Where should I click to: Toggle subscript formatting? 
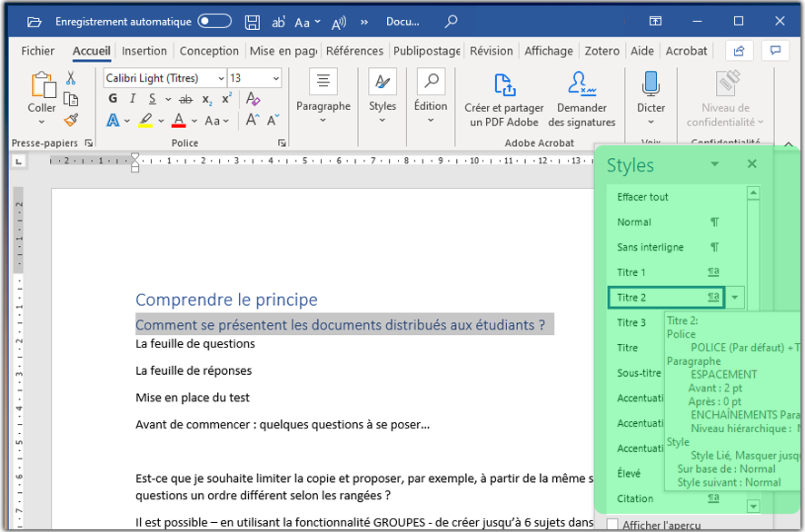(207, 100)
